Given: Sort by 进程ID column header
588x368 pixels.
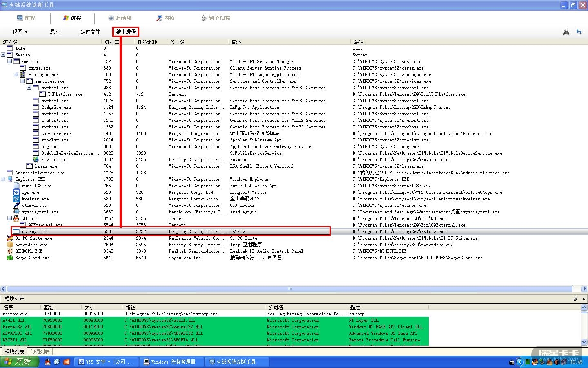Looking at the screenshot, I should click(118, 42).
